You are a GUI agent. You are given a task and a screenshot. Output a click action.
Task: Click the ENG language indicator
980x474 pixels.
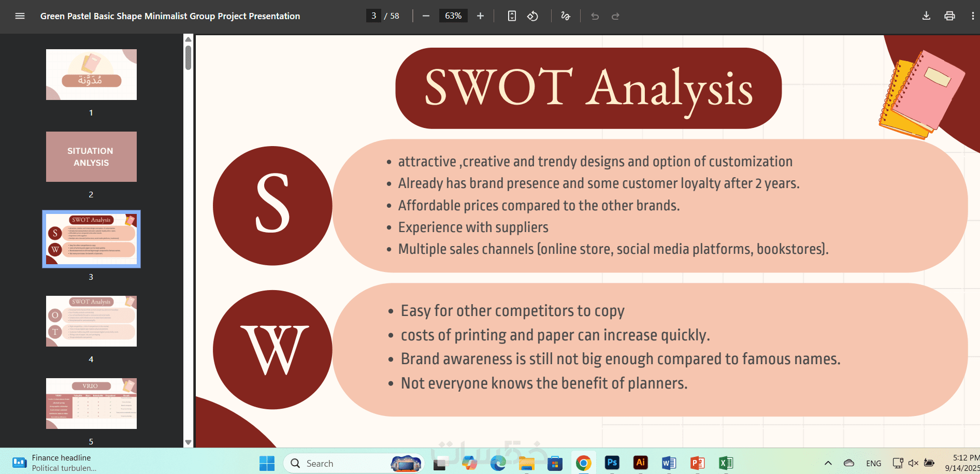[873, 463]
